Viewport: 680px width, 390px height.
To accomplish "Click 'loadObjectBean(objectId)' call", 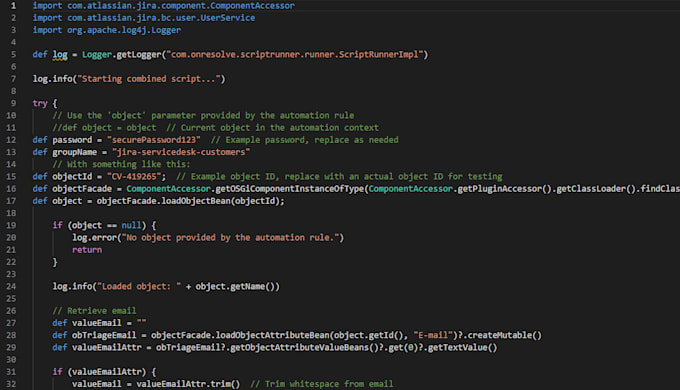I will pos(221,201).
